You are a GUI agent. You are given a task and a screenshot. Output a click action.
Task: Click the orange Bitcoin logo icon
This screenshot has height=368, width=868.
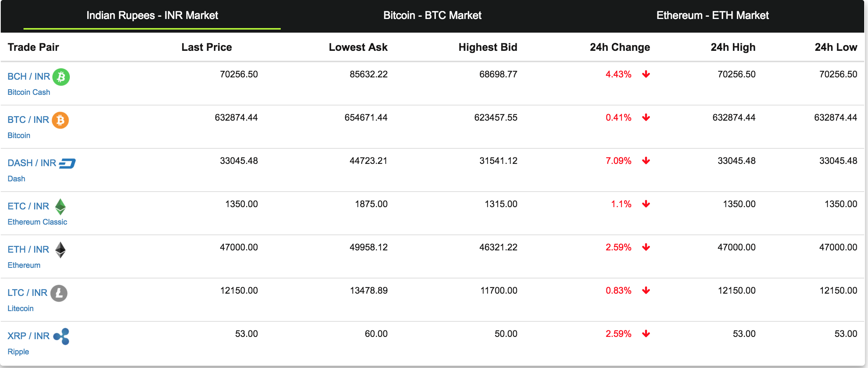(60, 120)
